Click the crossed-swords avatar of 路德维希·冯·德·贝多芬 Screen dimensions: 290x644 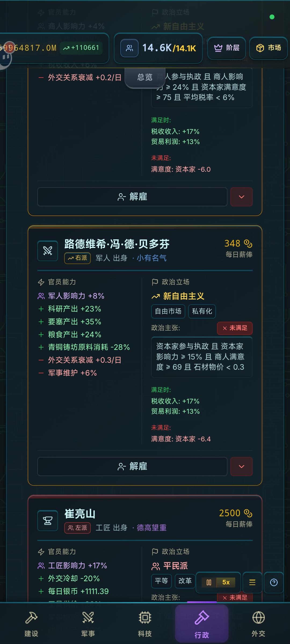48,251
